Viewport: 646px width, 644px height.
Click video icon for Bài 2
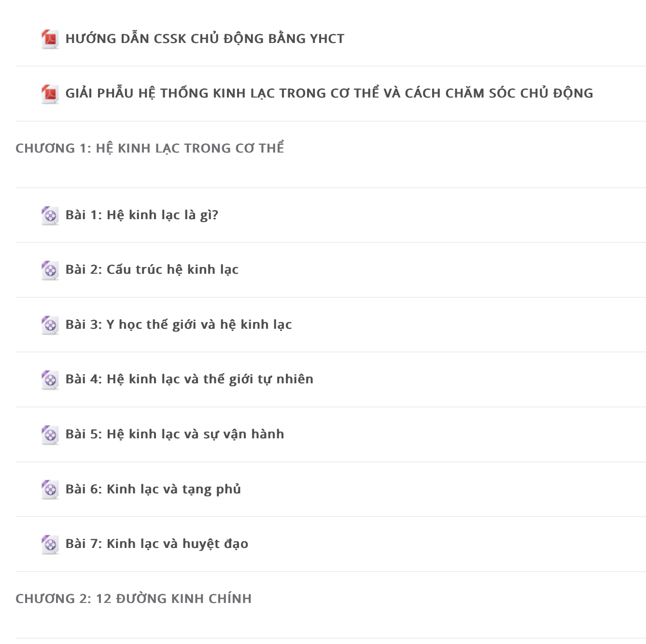tap(50, 270)
